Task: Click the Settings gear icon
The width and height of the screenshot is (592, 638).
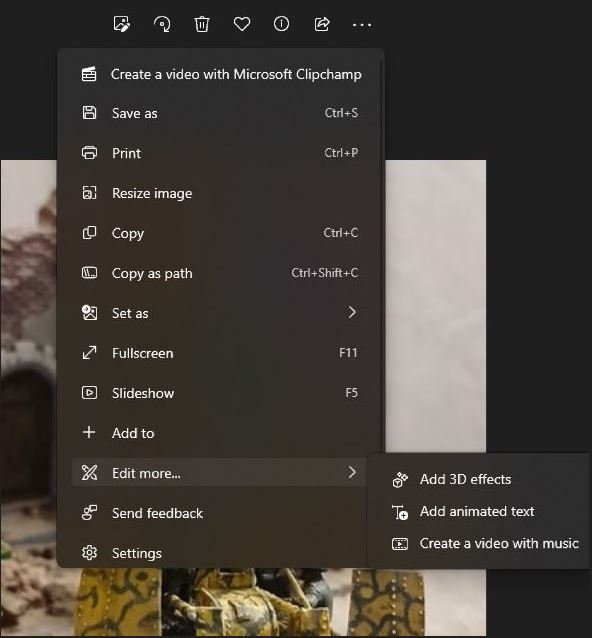Action: [89, 553]
